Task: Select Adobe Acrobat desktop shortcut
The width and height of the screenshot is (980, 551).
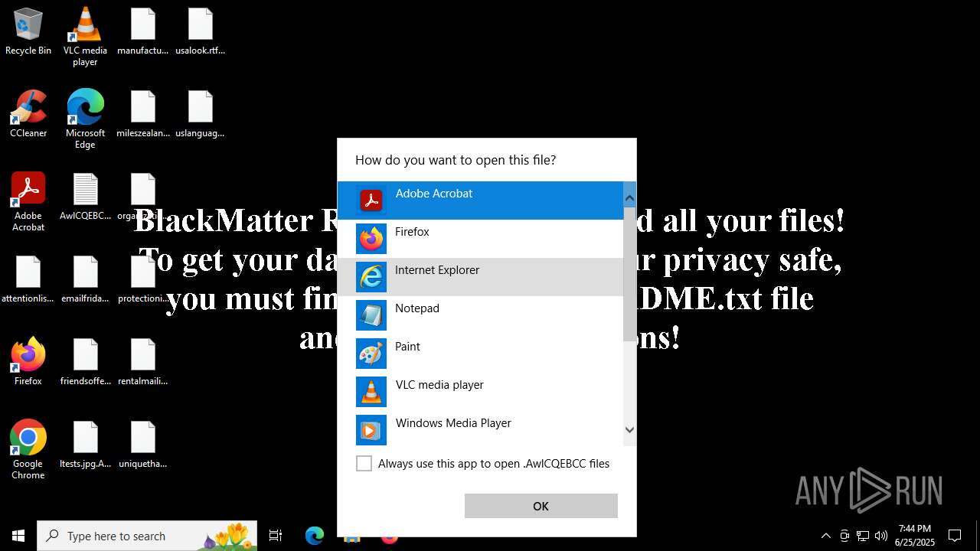Action: click(x=28, y=201)
